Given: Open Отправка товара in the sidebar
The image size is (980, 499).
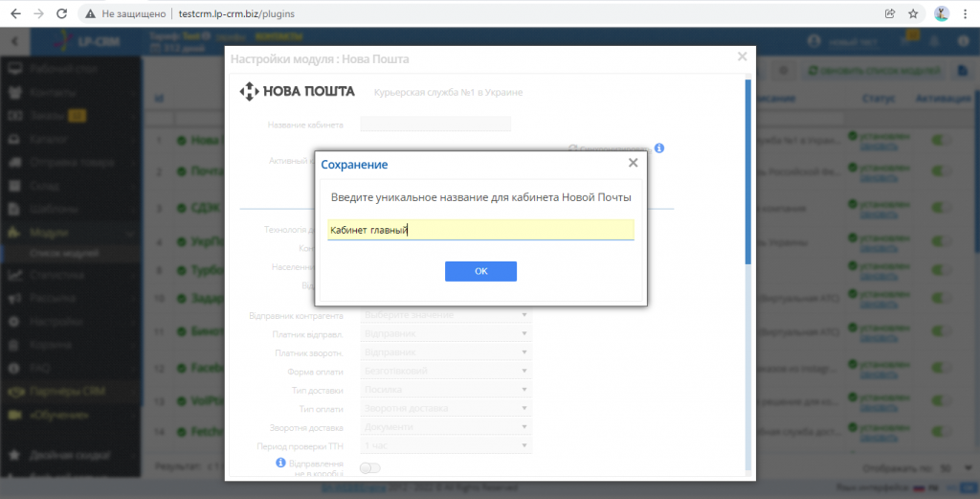Looking at the screenshot, I should point(71,163).
